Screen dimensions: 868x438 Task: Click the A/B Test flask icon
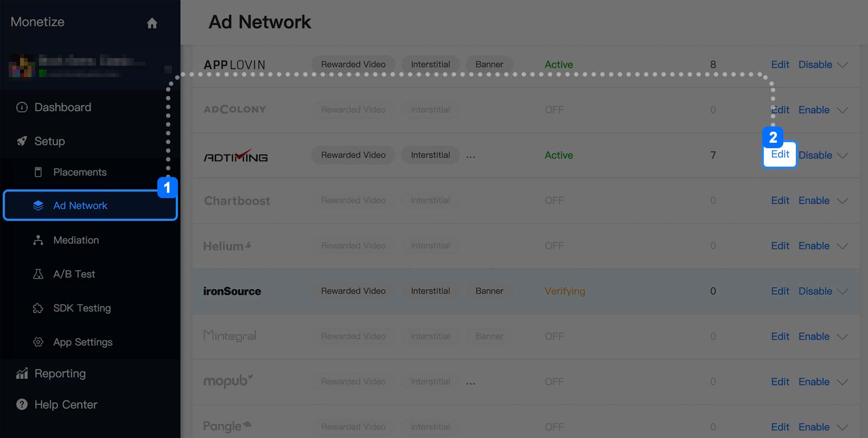[x=38, y=274]
